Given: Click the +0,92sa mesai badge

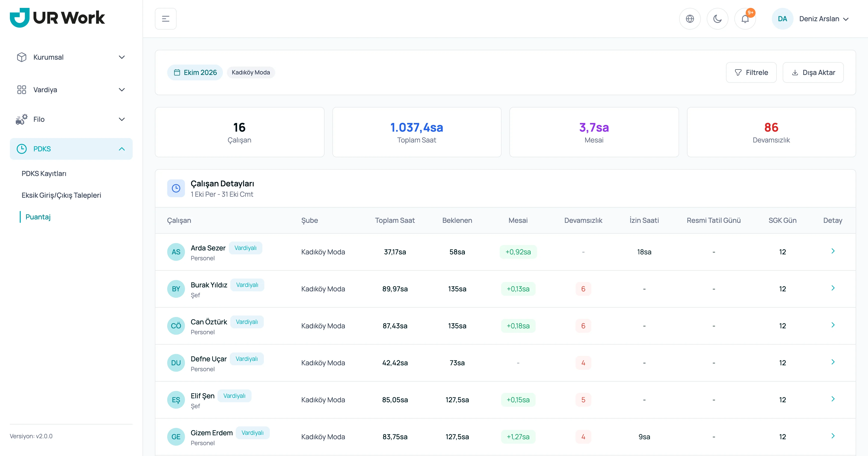Looking at the screenshot, I should pyautogui.click(x=518, y=252).
